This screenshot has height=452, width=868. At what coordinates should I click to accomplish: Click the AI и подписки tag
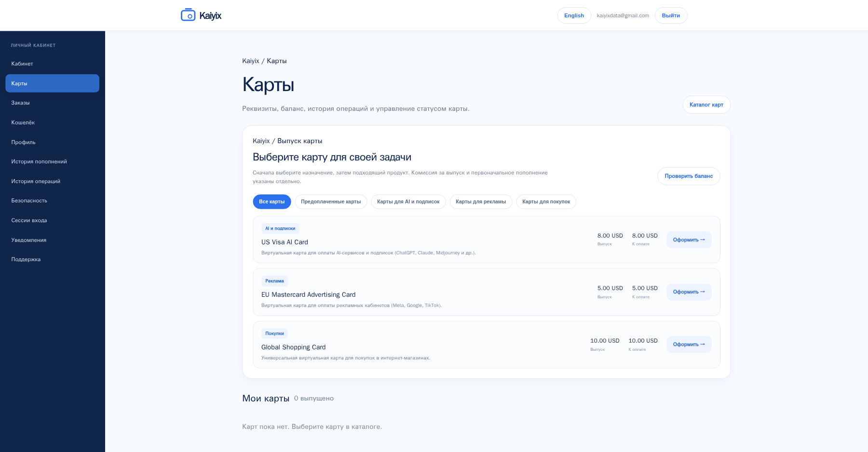pyautogui.click(x=280, y=228)
